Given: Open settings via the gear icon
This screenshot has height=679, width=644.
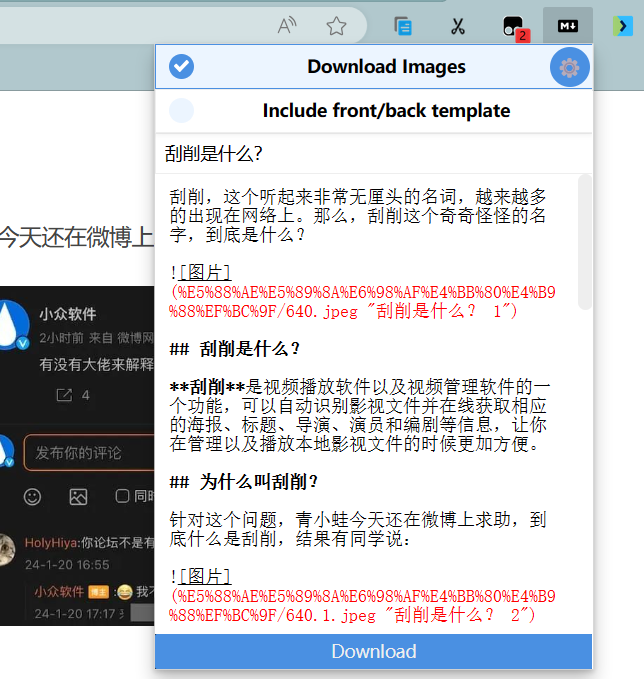Looking at the screenshot, I should (569, 67).
